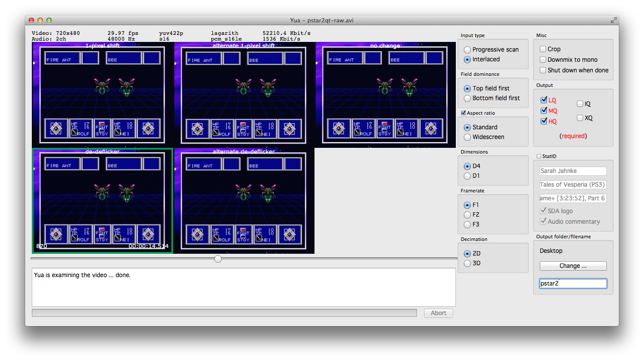Click the Change ... output folder button

coord(573,266)
